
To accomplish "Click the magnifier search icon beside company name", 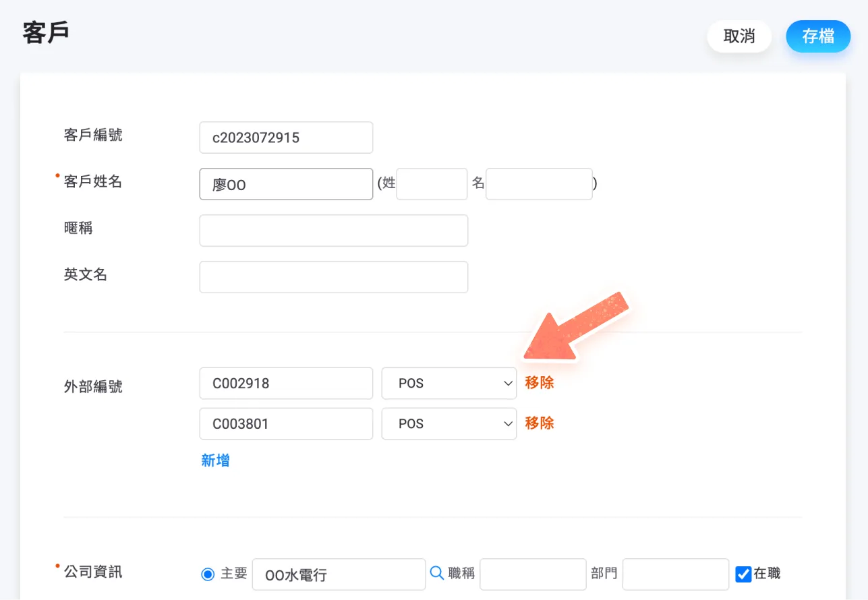I will 437,574.
